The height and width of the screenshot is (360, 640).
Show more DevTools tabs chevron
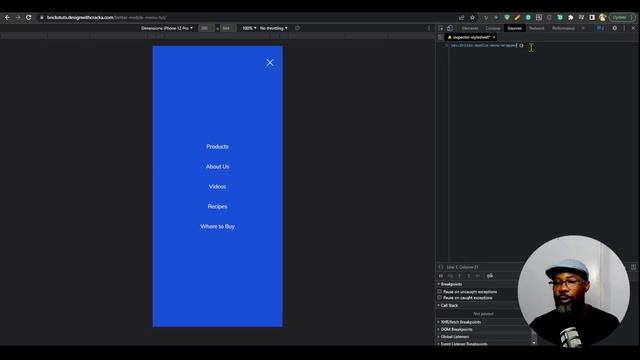[583, 28]
